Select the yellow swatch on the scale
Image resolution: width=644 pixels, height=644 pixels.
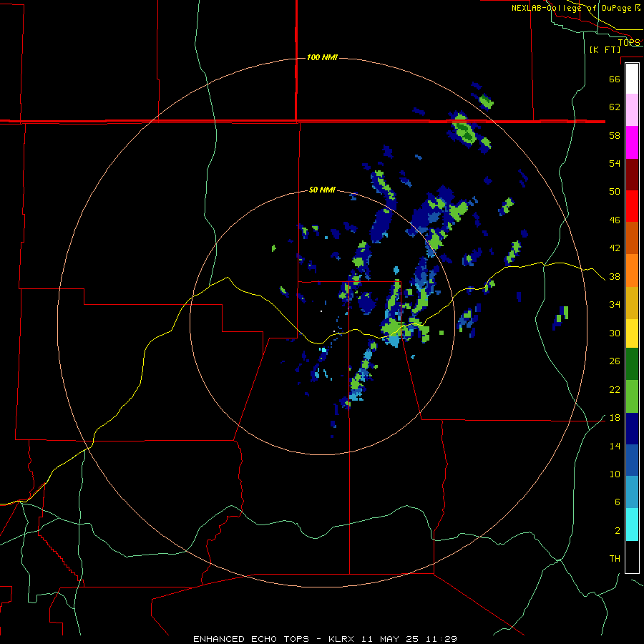click(x=632, y=333)
